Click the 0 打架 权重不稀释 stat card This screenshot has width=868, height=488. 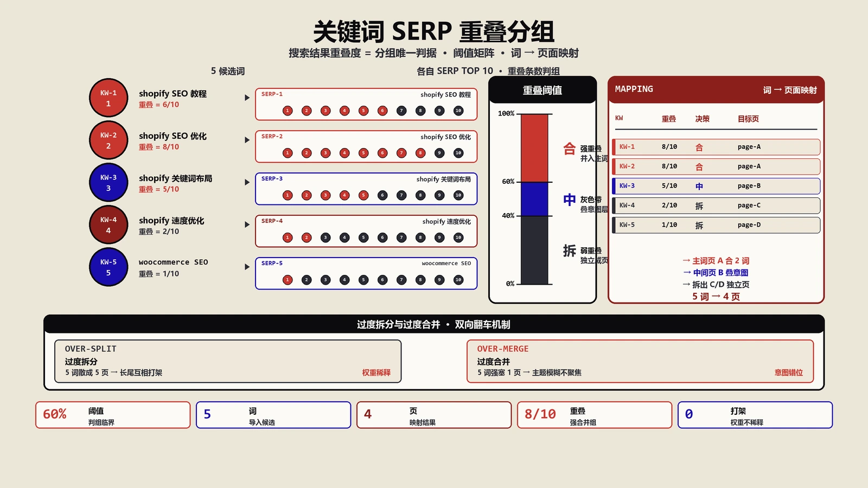(755, 415)
